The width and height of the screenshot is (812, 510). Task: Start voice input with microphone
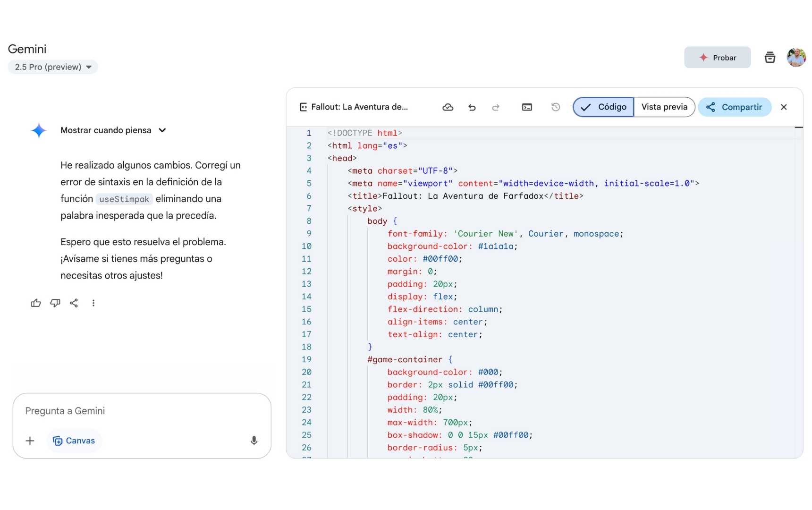[254, 441]
